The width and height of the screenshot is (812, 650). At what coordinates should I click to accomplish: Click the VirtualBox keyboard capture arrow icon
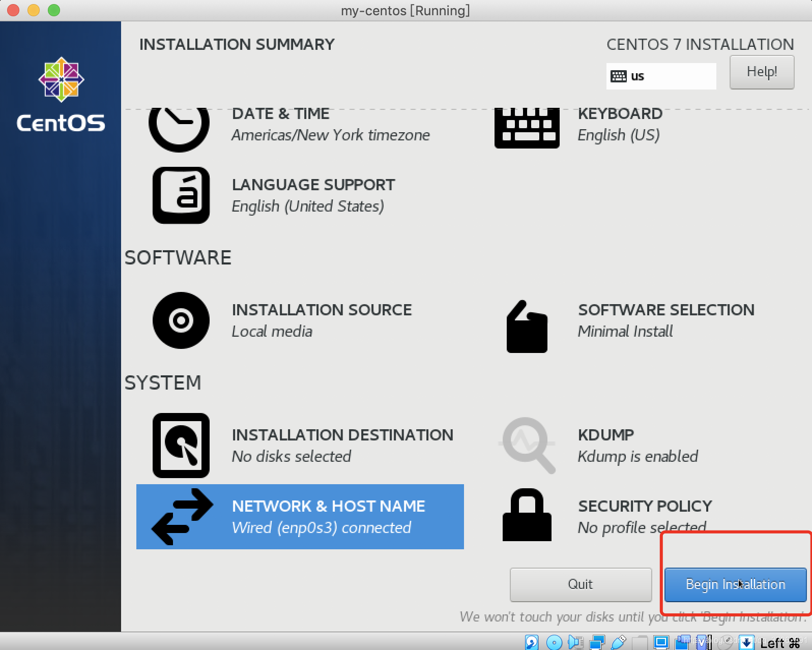point(746,642)
